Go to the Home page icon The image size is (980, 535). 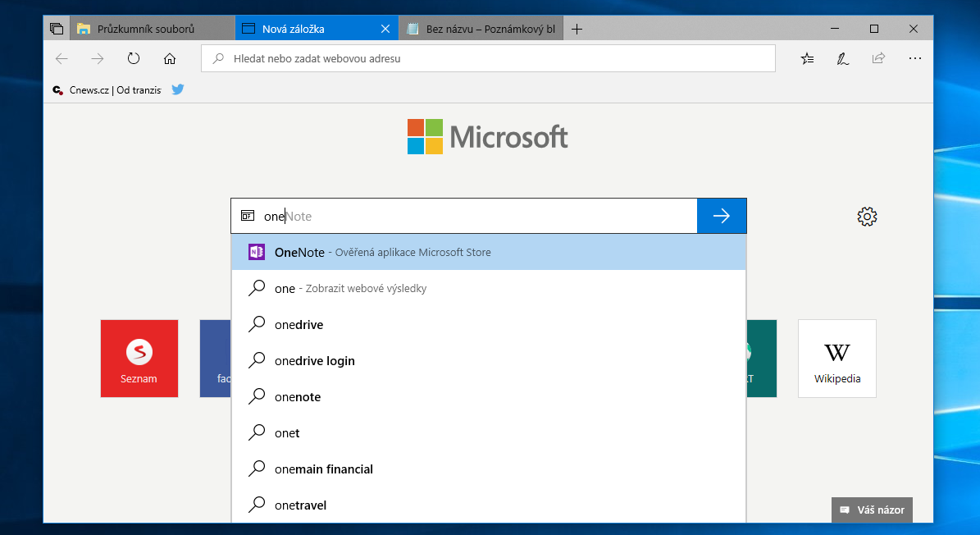click(x=170, y=58)
